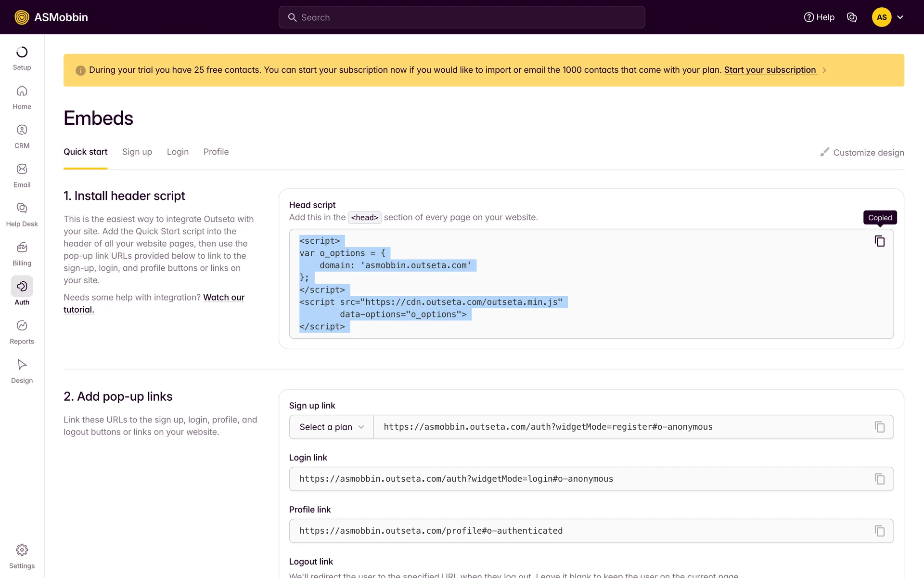This screenshot has height=578, width=924.
Task: Open the Design section icon
Action: click(x=22, y=365)
